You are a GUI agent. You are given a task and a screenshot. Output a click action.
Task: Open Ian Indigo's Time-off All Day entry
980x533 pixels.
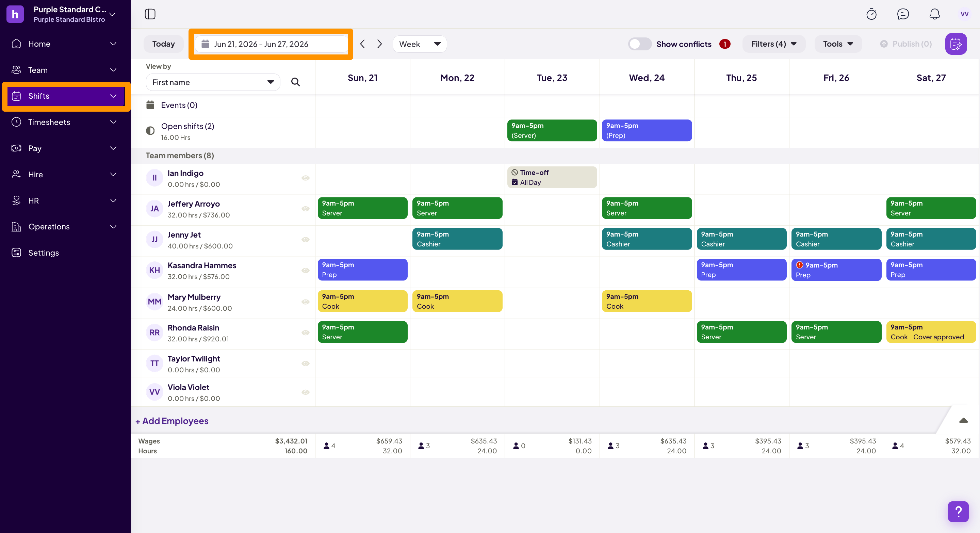tap(552, 177)
